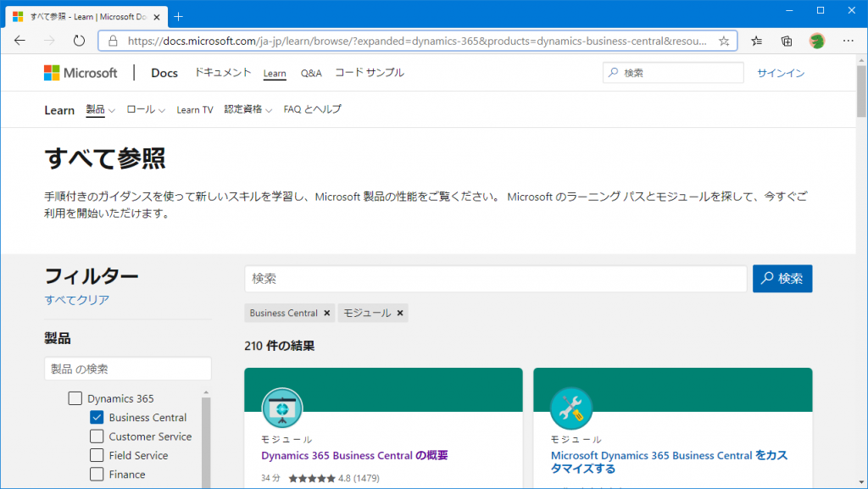Screen dimensions: 868x489
Task: Check the Customer Service checkbox
Action: click(97, 436)
